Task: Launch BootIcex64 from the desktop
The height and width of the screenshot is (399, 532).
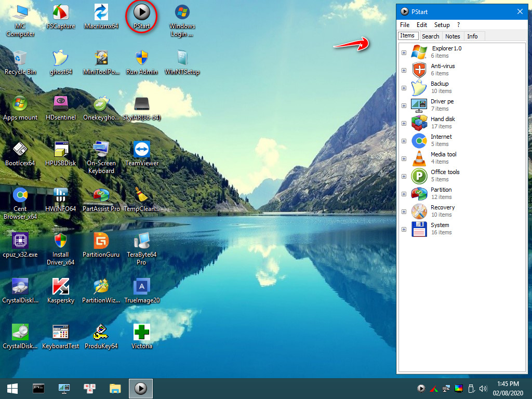Action: coord(20,154)
